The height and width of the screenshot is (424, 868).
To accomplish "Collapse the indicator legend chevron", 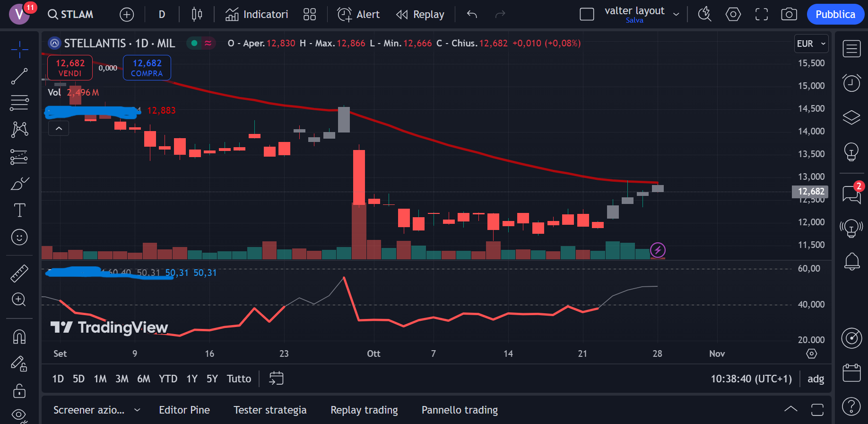I will pyautogui.click(x=59, y=128).
